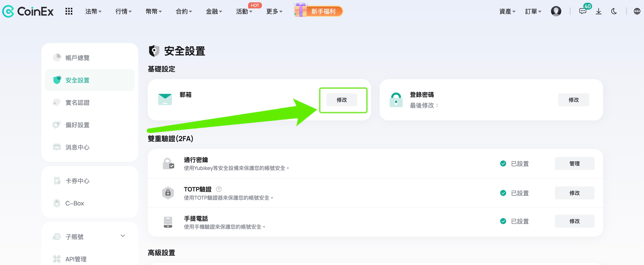Click the Yubikey description text
The width and height of the screenshot is (644, 265).
[236, 168]
